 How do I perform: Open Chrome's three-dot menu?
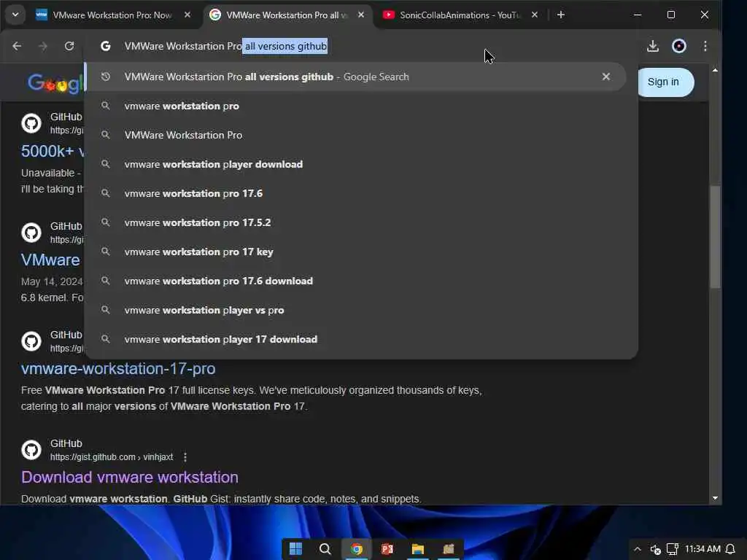[705, 46]
